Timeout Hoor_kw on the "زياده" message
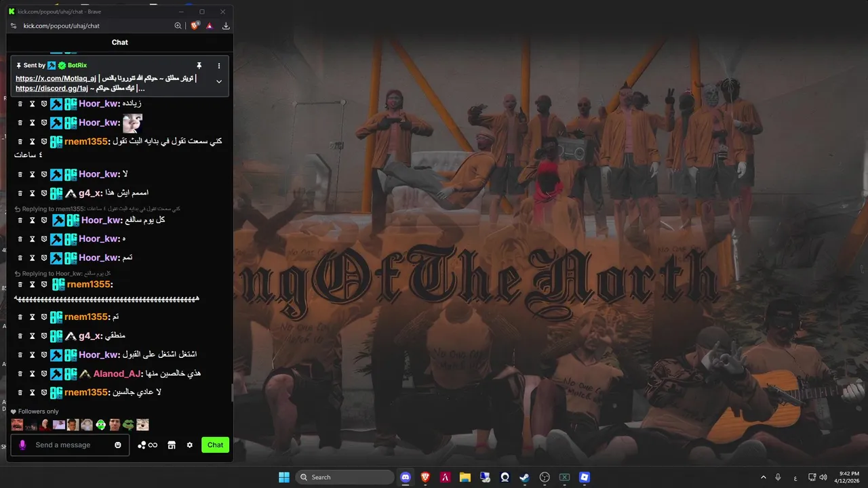 tap(32, 104)
